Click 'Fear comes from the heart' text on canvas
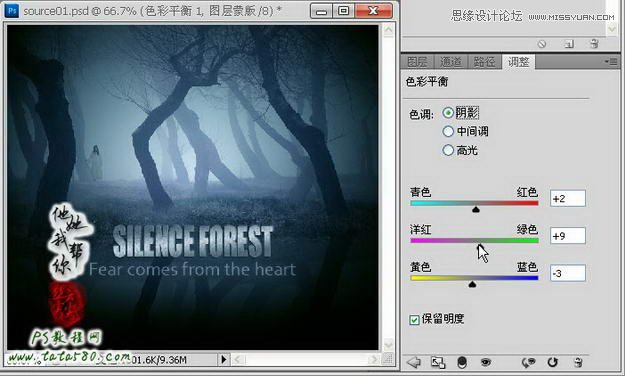This screenshot has height=376, width=625. [192, 270]
